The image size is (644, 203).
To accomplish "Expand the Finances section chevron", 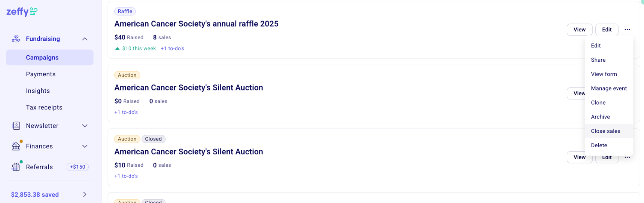I will pyautogui.click(x=85, y=146).
